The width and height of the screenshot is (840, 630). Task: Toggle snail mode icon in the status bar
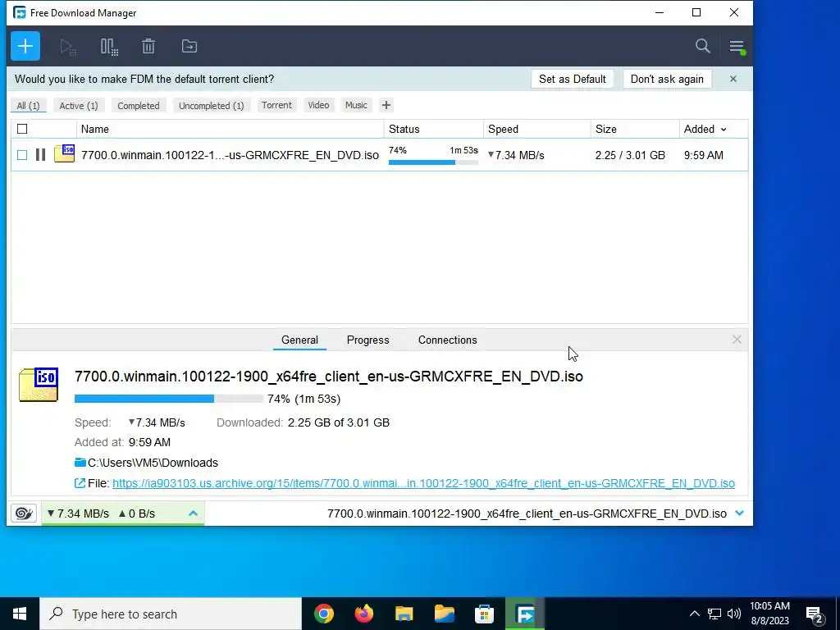point(24,514)
